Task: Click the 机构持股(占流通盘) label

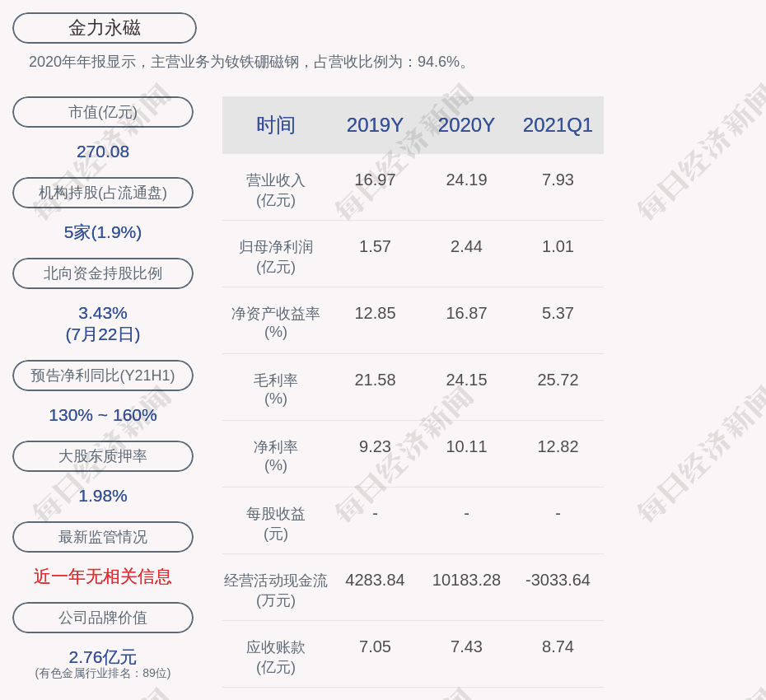Action: point(103,193)
